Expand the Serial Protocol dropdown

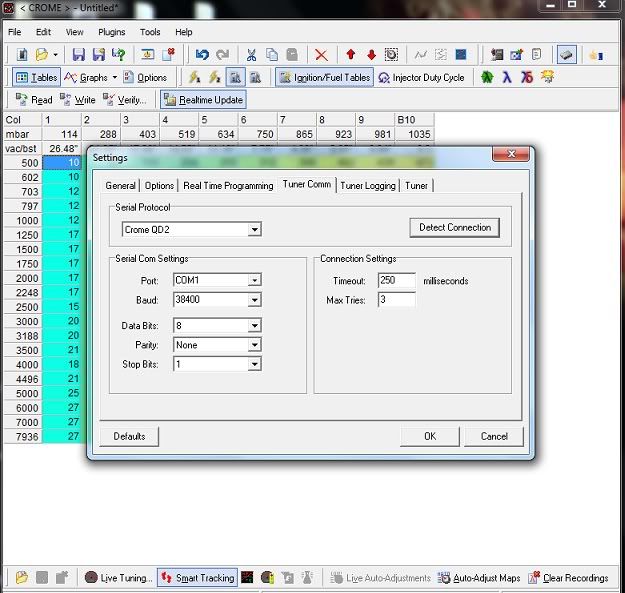tap(255, 229)
